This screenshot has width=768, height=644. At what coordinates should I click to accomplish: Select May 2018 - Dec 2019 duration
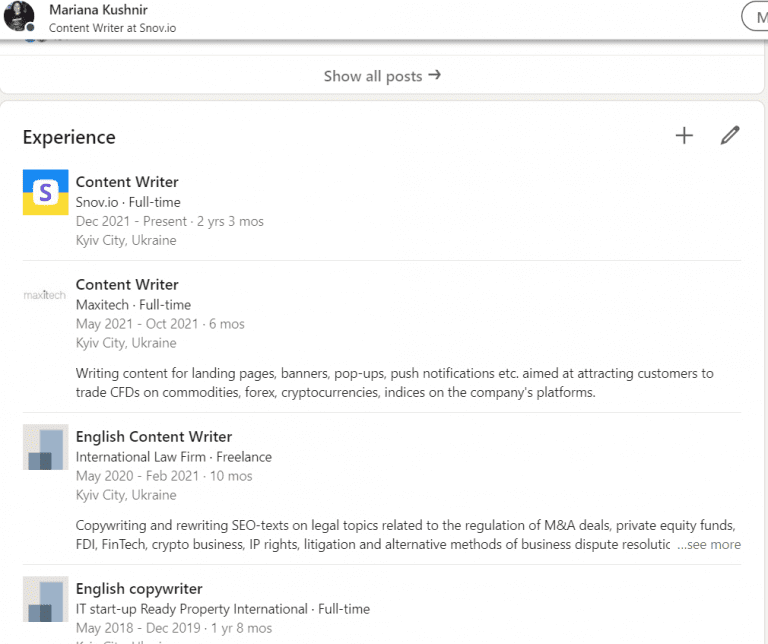coord(174,628)
